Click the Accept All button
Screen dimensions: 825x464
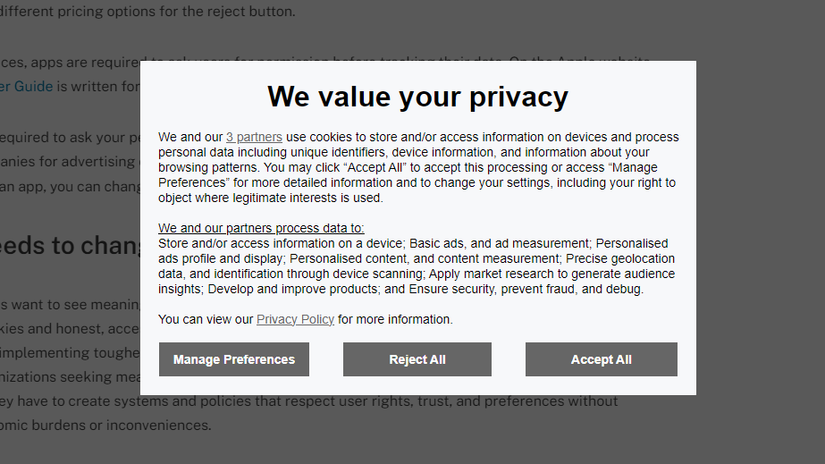601,360
